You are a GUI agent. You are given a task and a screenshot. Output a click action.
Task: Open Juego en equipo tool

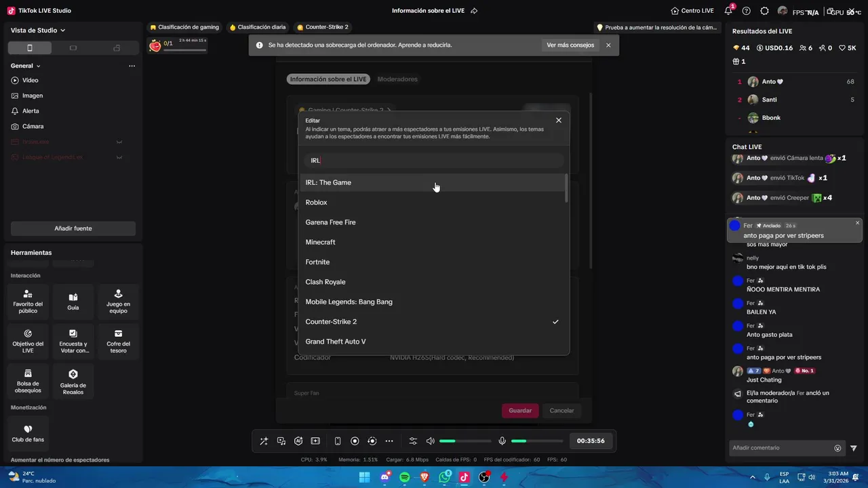point(118,302)
